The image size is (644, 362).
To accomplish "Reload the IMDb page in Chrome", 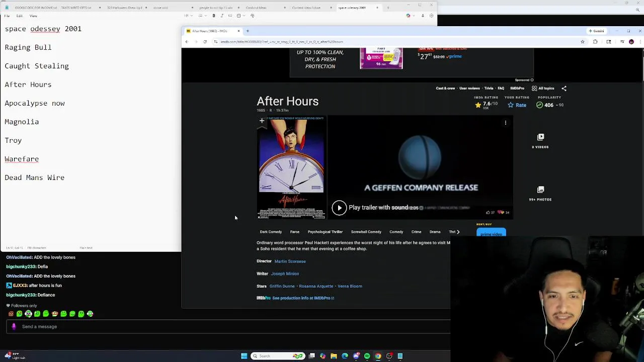I will (x=205, y=42).
